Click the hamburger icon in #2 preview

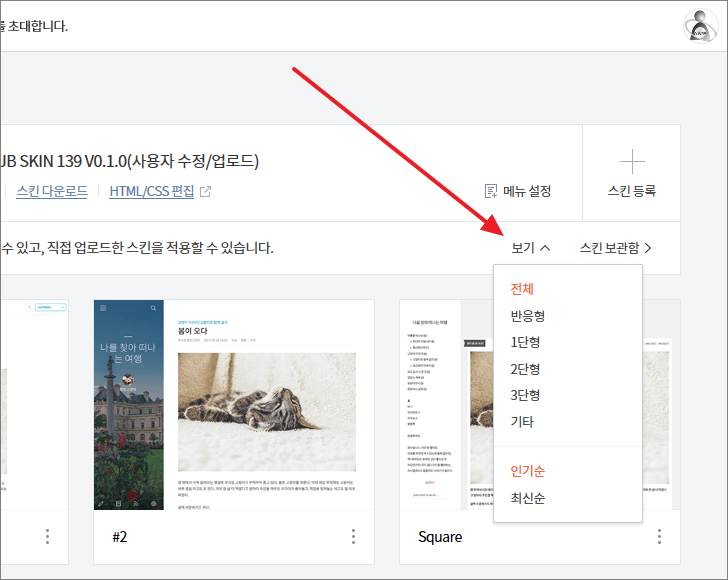[x=104, y=308]
